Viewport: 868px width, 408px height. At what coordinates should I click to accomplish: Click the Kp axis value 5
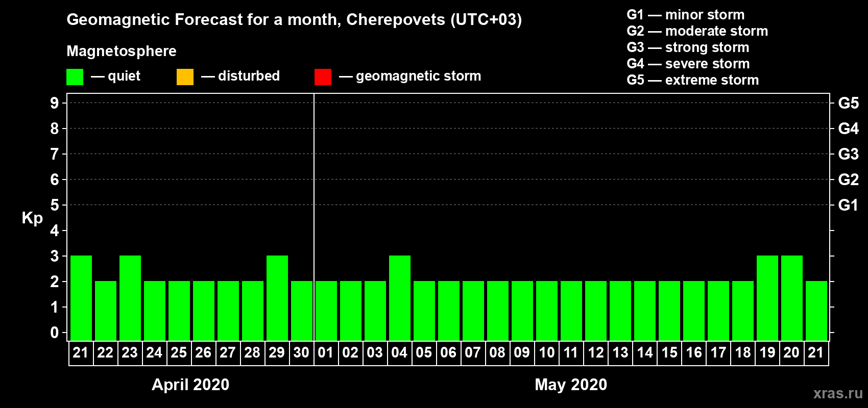click(x=55, y=205)
